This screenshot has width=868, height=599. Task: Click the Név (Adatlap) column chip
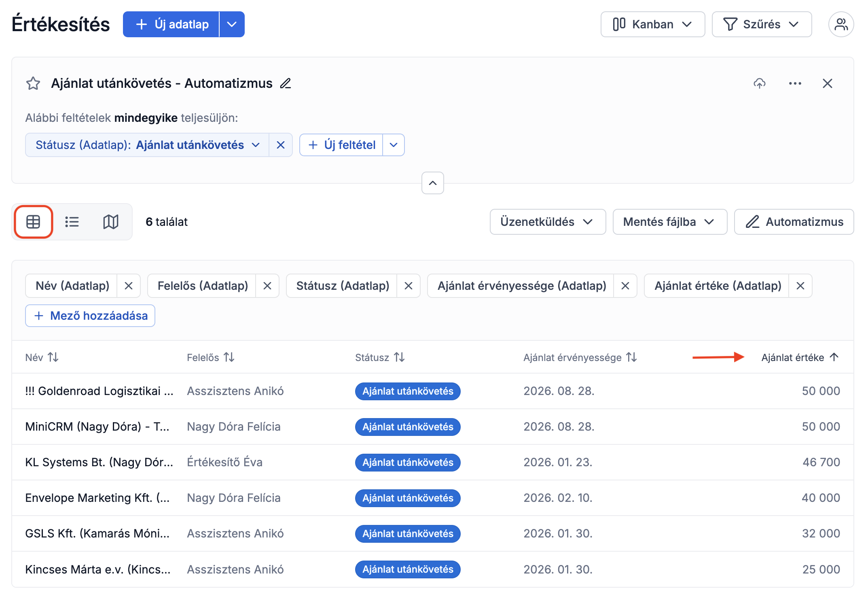coord(72,286)
